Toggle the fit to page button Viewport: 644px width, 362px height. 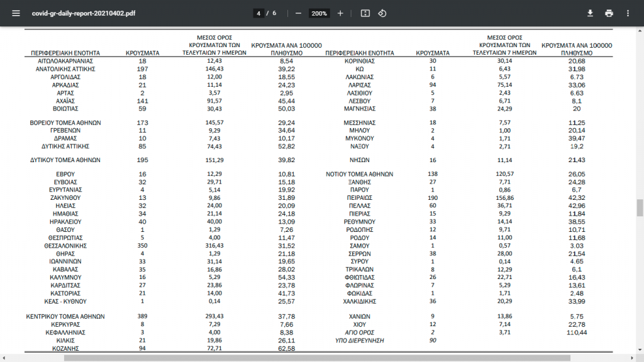[x=365, y=13]
